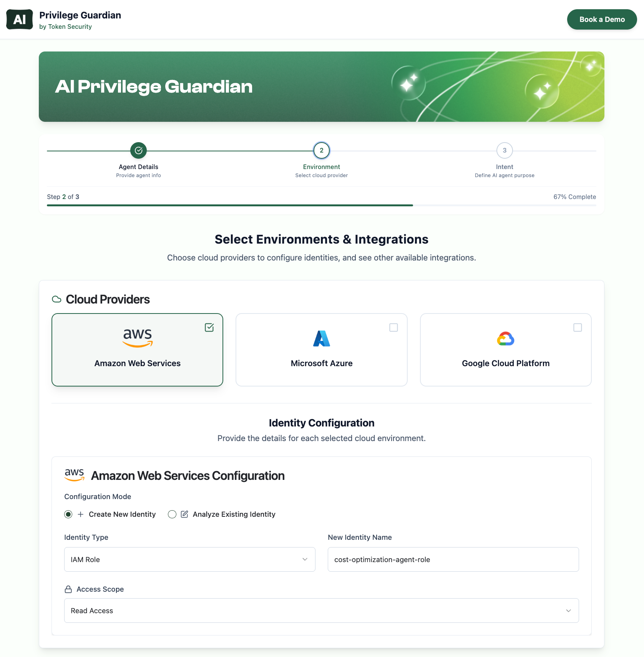Click the Agent Details step label
Screen dimensions: 644x657
(x=138, y=167)
